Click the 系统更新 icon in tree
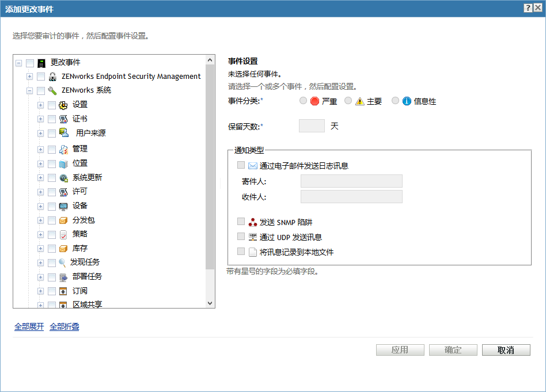Viewport: 546px width, 392px height. tap(63, 178)
